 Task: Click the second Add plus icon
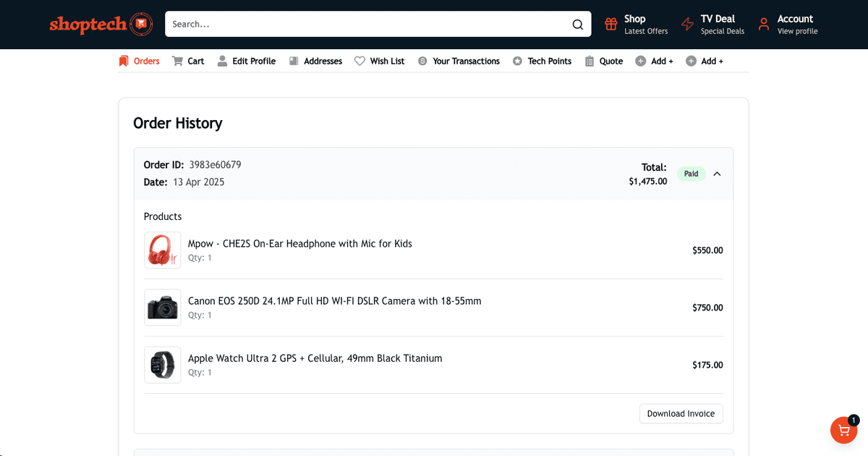(691, 61)
